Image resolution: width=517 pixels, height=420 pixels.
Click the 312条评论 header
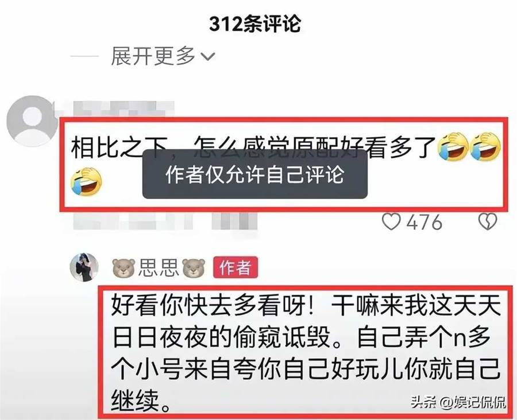[x=255, y=24]
